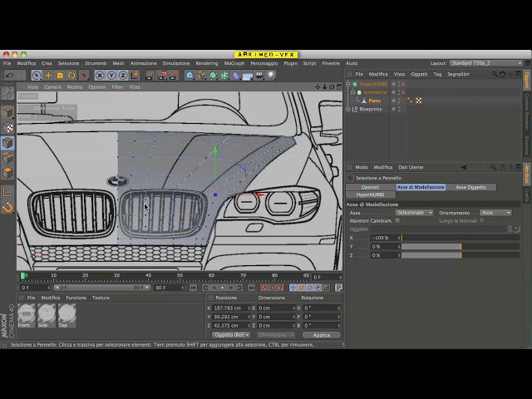The width and height of the screenshot is (532, 399).
Task: Toggle Blueprints visibility dots
Action: [x=399, y=109]
